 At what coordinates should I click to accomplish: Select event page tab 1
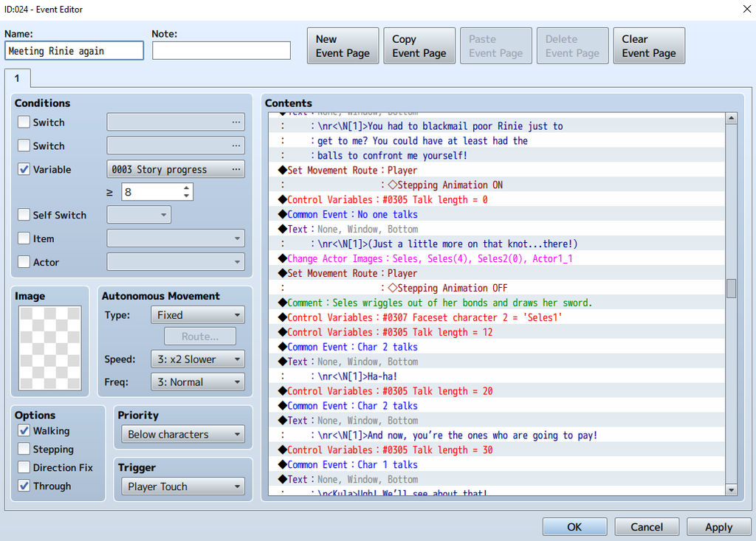(18, 78)
